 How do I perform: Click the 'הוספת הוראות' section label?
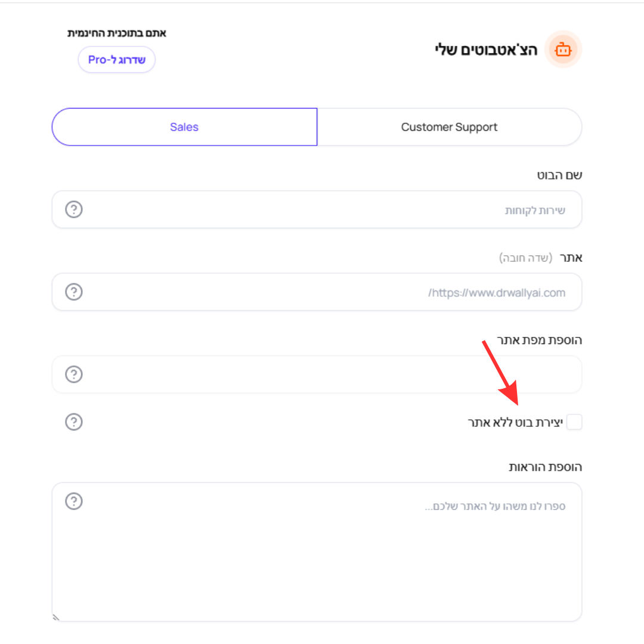point(546,467)
